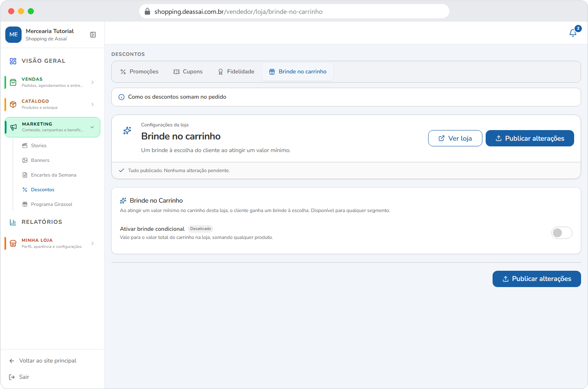Click the Banners image icon
This screenshot has width=588, height=389.
25,160
